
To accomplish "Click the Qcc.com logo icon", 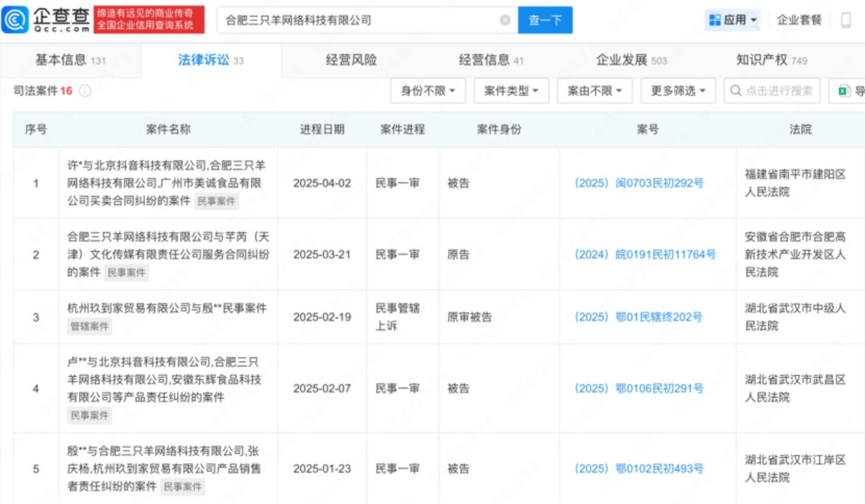I will pyautogui.click(x=14, y=20).
